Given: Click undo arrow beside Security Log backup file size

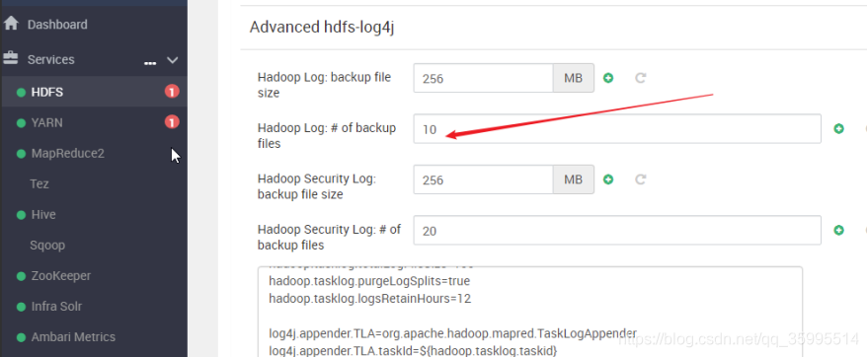Looking at the screenshot, I should (641, 179).
